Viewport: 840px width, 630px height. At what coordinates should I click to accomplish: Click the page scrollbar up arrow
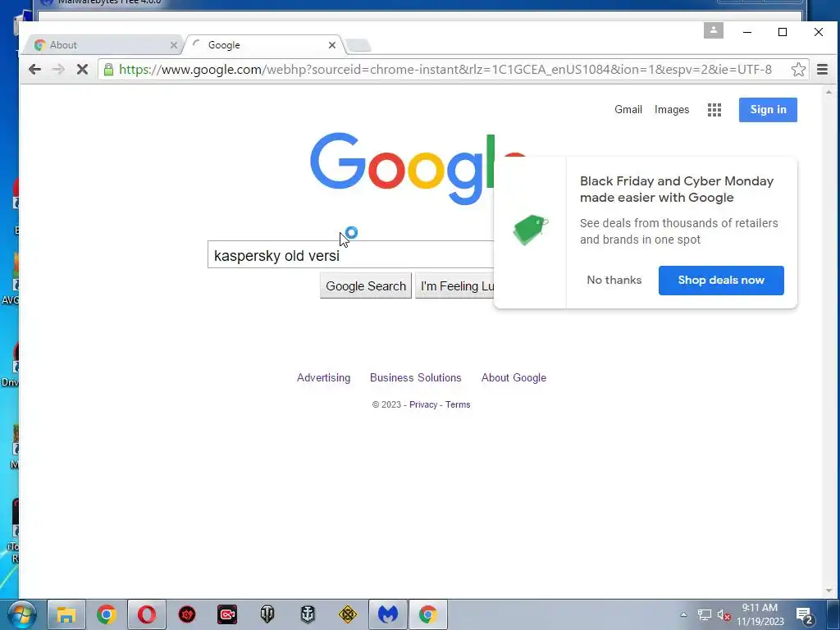[x=829, y=93]
